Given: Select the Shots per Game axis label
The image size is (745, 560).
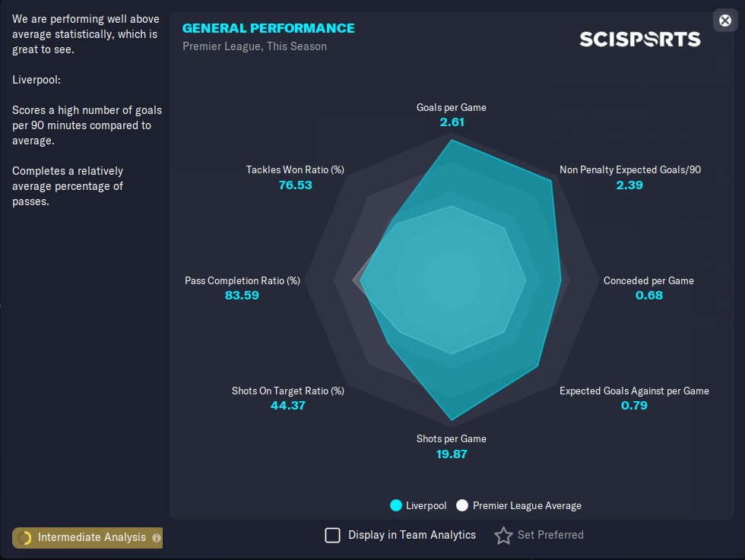Looking at the screenshot, I should [451, 439].
